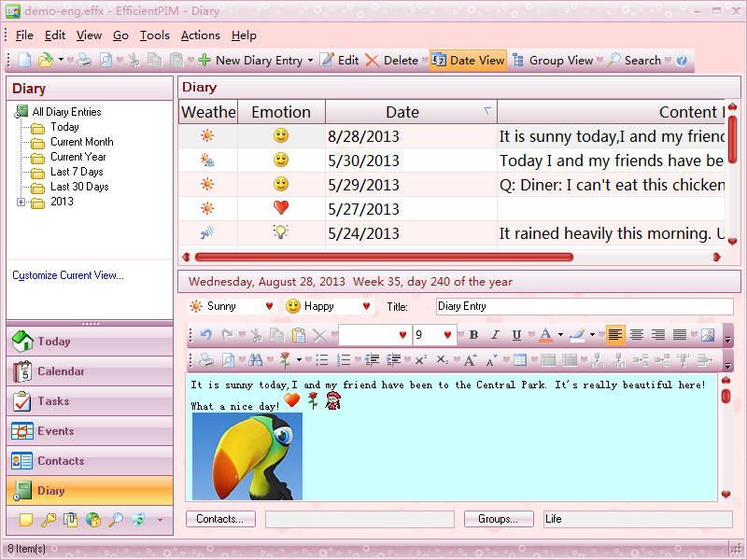The width and height of the screenshot is (747, 560).
Task: Toggle center text alignment
Action: click(x=637, y=335)
